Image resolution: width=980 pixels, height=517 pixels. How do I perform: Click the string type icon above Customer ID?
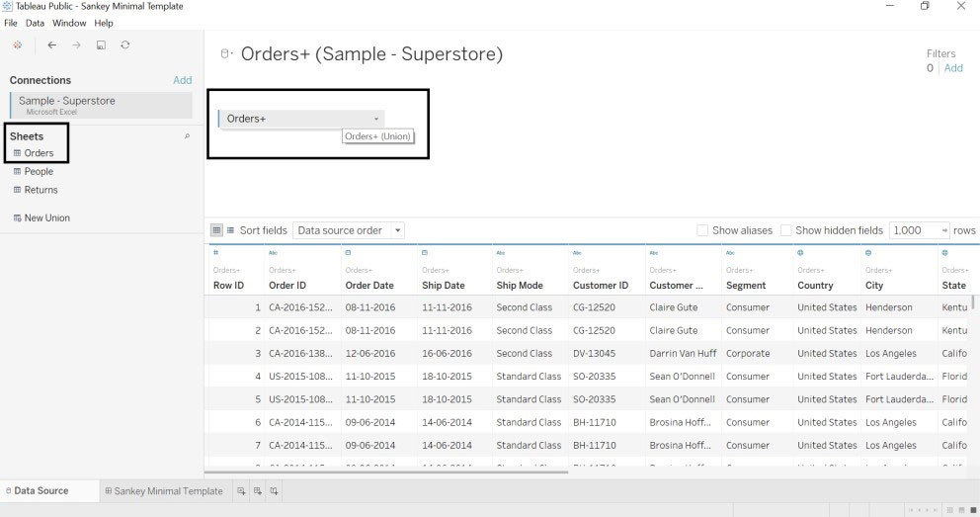577,252
